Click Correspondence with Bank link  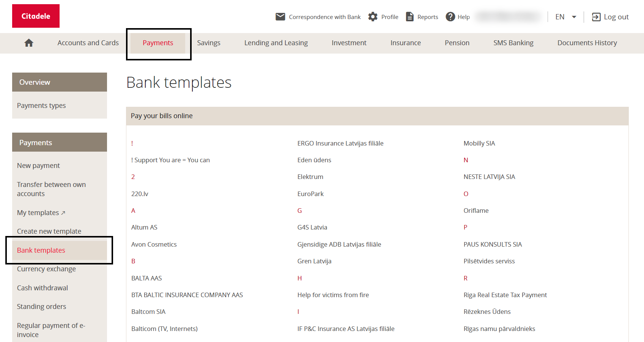[x=325, y=17]
